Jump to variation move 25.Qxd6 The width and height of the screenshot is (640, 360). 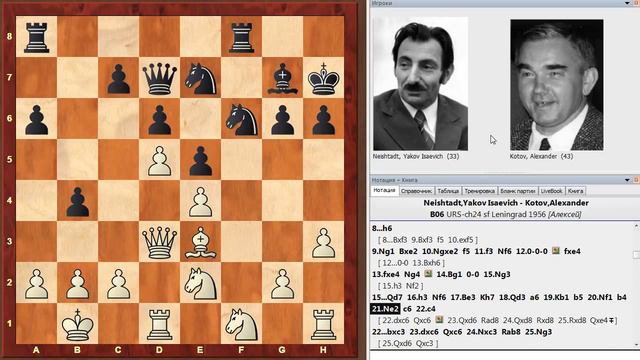[396, 343]
